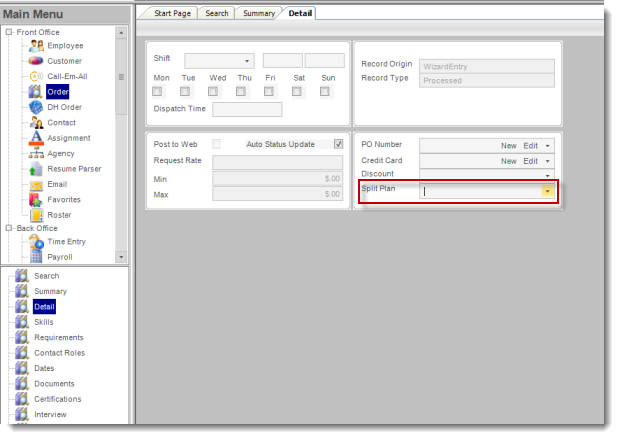Click the Favorites icon
This screenshot has width=619, height=439.
pos(37,199)
